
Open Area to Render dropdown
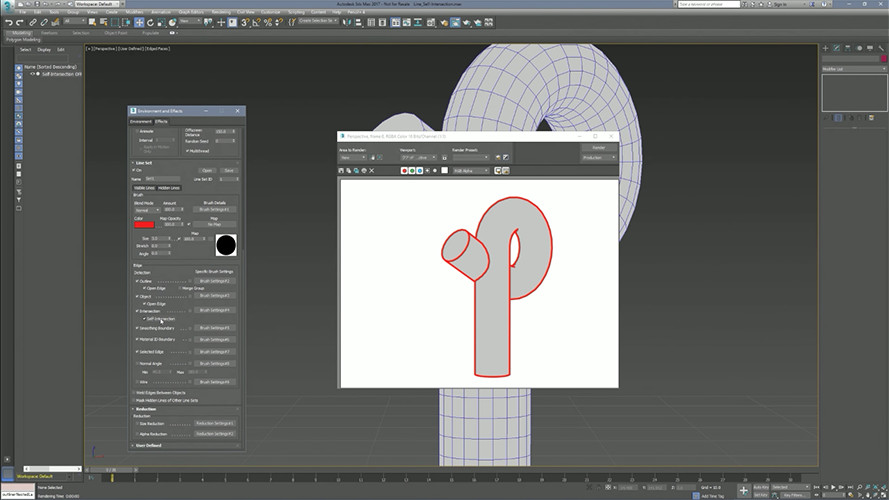click(x=353, y=158)
